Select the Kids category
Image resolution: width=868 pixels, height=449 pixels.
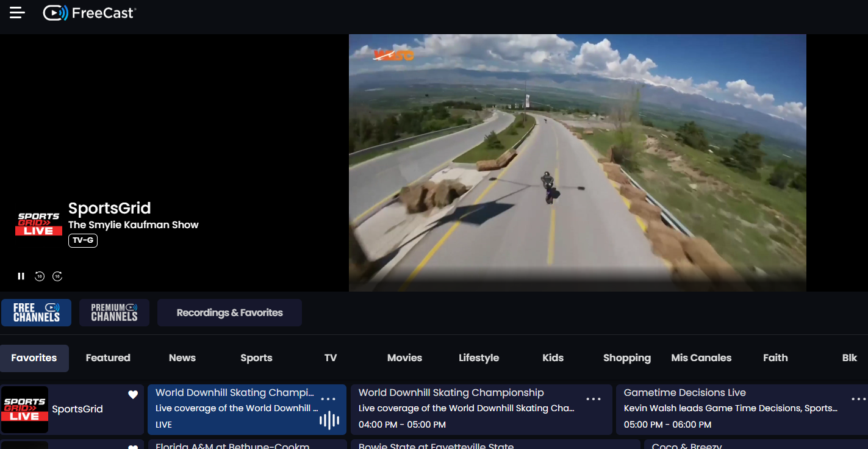pyautogui.click(x=553, y=358)
